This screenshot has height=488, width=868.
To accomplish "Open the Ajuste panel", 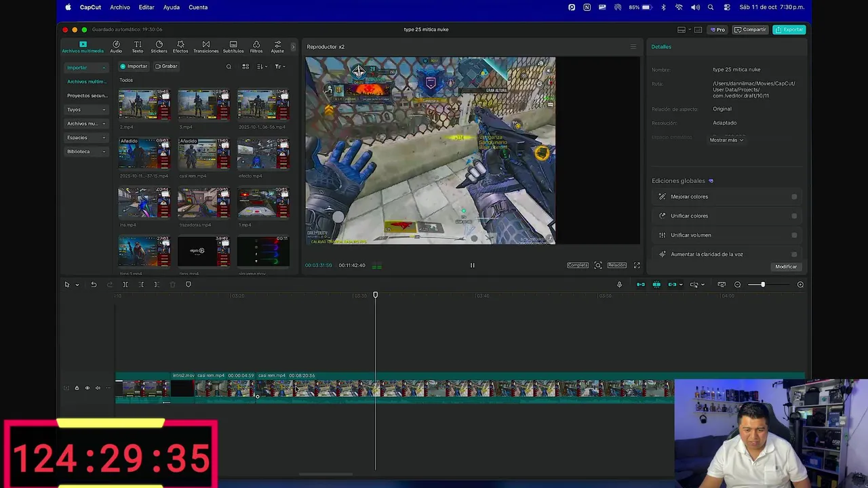I will click(x=277, y=47).
